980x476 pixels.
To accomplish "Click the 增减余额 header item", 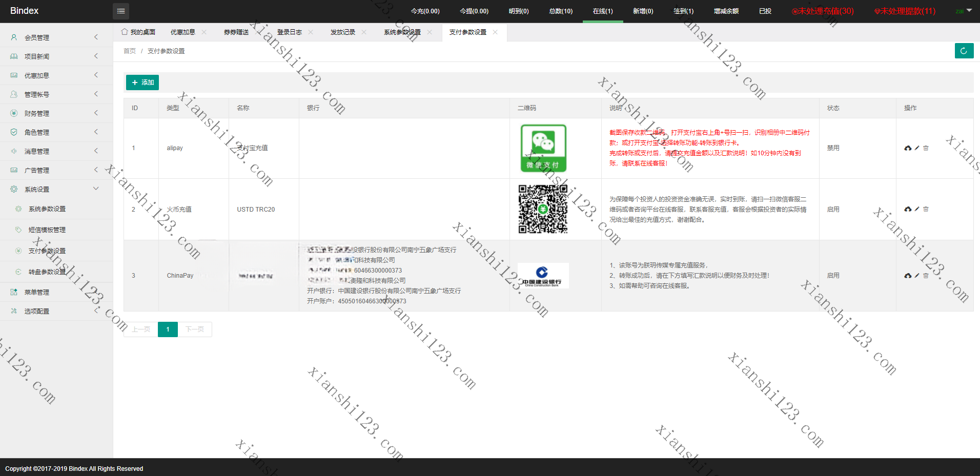I will click(x=726, y=11).
